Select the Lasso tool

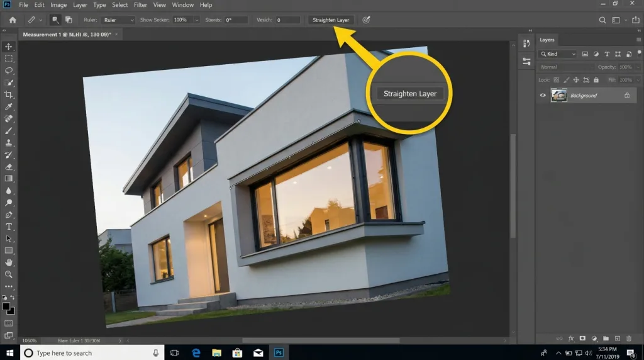pos(9,70)
